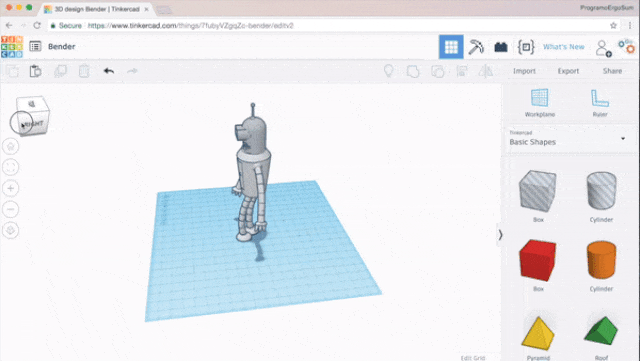Screen dimensions: 640x361
Task: Toggle orthographic perspective view icon
Action: click(11, 230)
